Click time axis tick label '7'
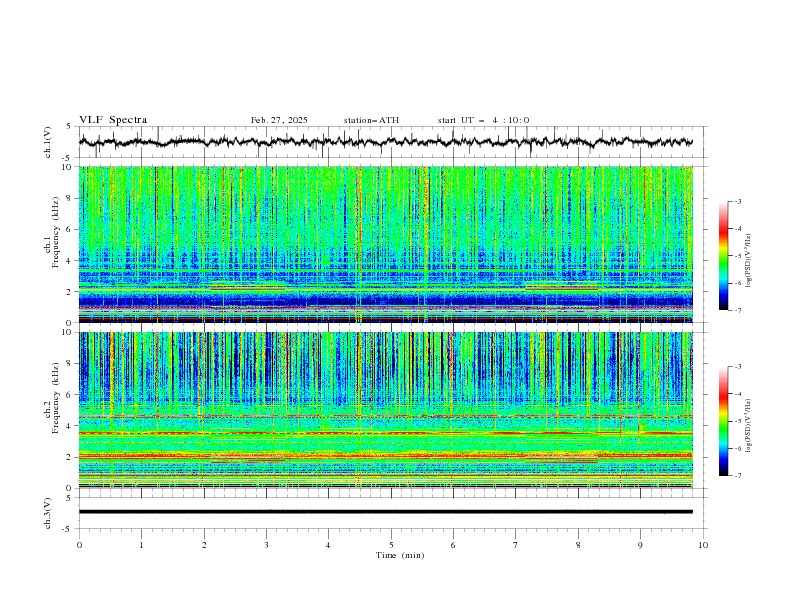Viewport: 792px width, 612px height. (x=516, y=545)
